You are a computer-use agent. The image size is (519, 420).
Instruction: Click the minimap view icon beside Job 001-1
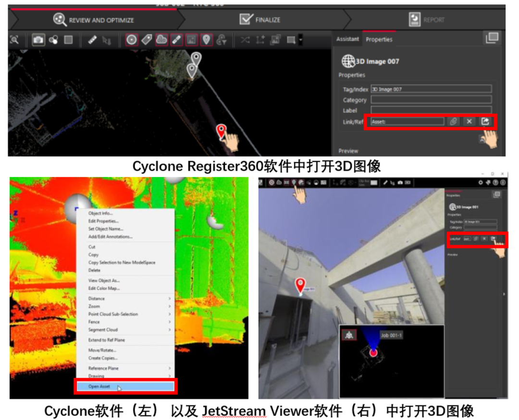click(x=349, y=336)
